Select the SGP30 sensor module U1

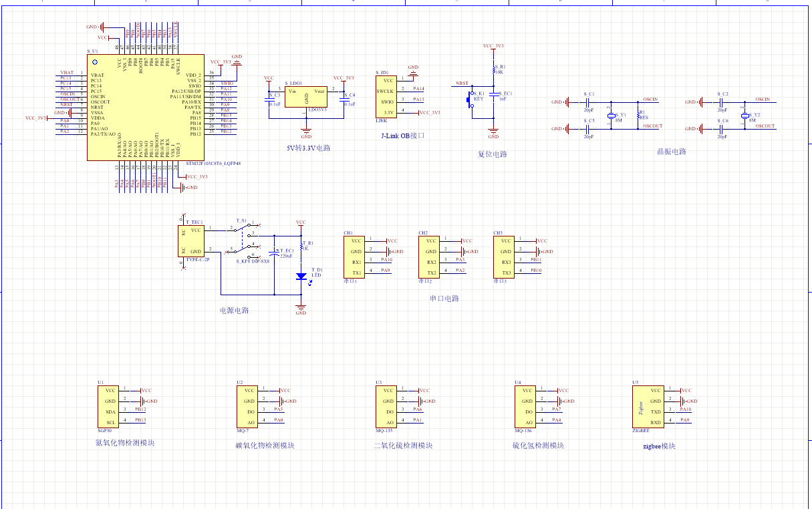coord(110,407)
